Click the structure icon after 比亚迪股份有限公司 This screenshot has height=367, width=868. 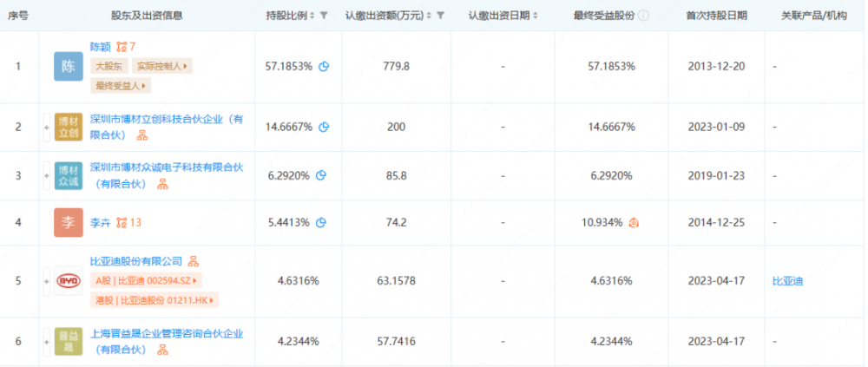coord(194,261)
